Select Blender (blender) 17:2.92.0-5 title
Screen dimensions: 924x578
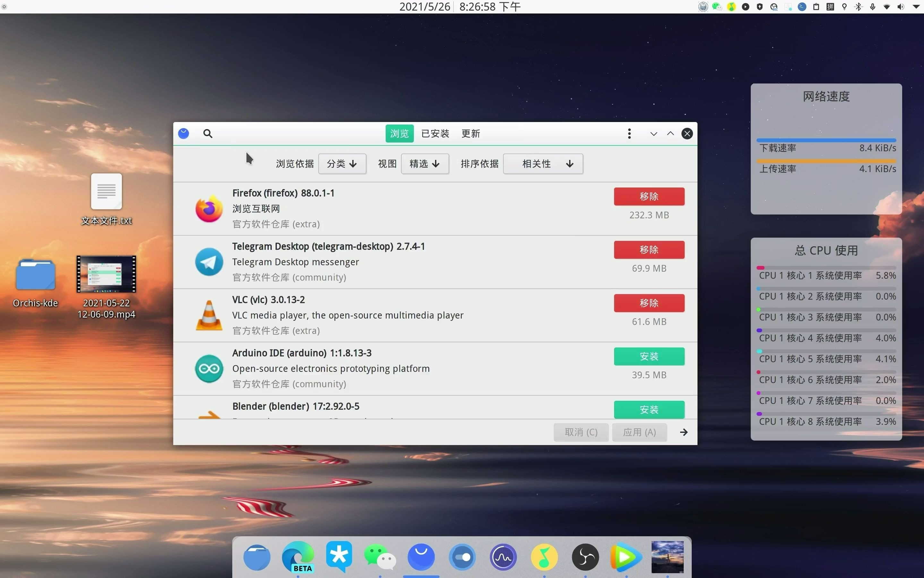(x=295, y=406)
